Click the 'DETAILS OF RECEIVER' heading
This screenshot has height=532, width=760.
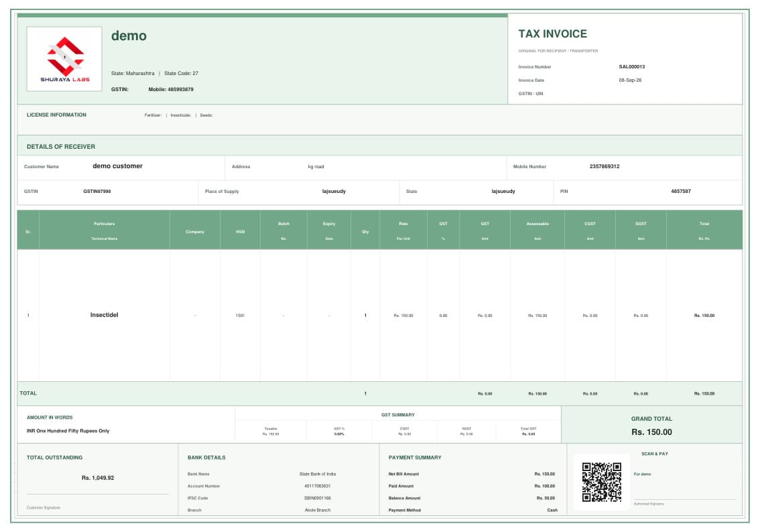click(x=60, y=146)
